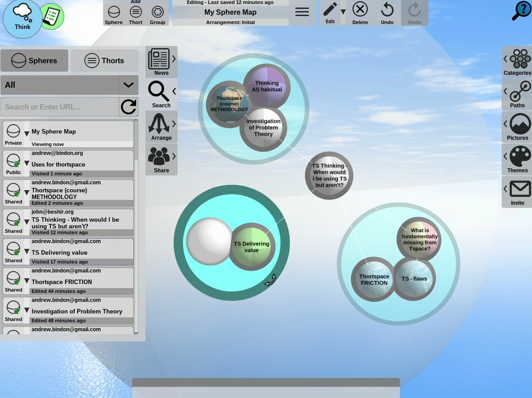Click the grey bottom panel bar
The image size is (532, 398).
(x=266, y=382)
